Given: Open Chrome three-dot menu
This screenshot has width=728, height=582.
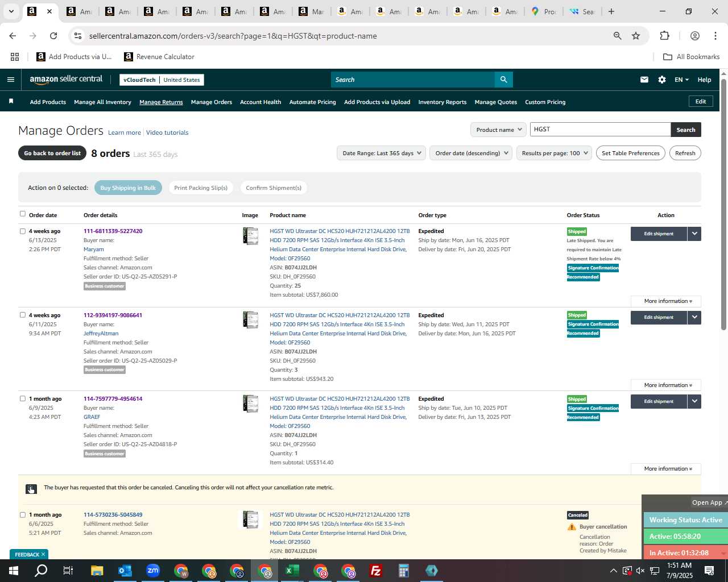Looking at the screenshot, I should pos(715,36).
